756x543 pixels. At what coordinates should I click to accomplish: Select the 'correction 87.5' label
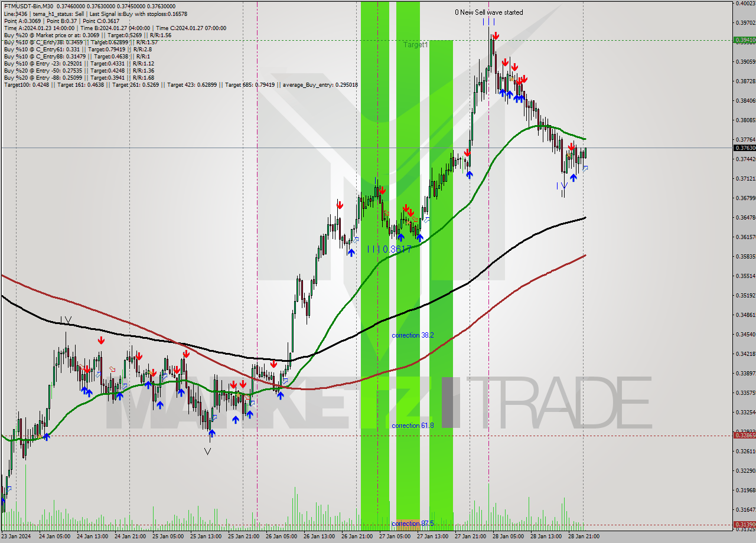coord(413,524)
